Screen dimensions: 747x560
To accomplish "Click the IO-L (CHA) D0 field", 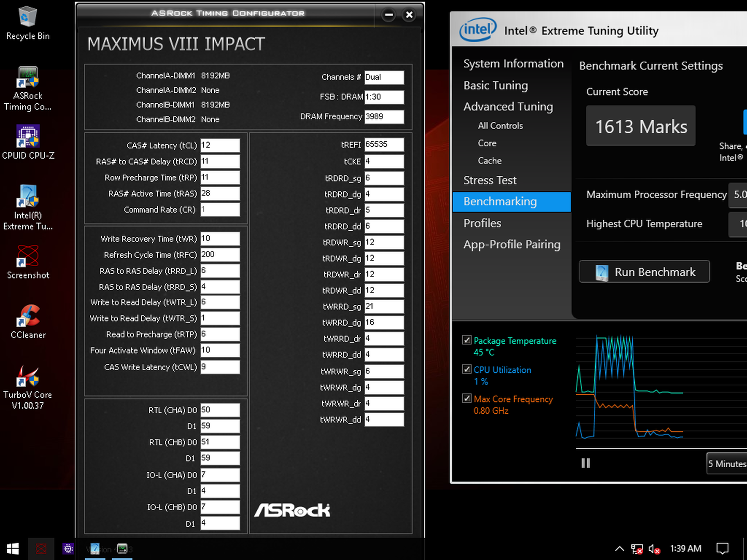I will [x=220, y=475].
